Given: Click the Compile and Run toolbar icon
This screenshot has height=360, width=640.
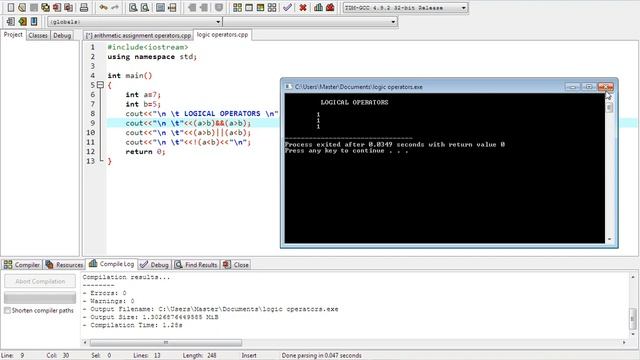Looking at the screenshot, I should [260, 7].
